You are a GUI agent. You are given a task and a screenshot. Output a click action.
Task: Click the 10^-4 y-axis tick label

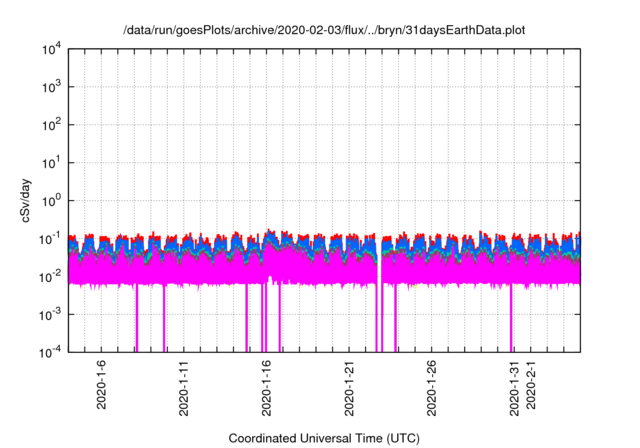click(50, 352)
